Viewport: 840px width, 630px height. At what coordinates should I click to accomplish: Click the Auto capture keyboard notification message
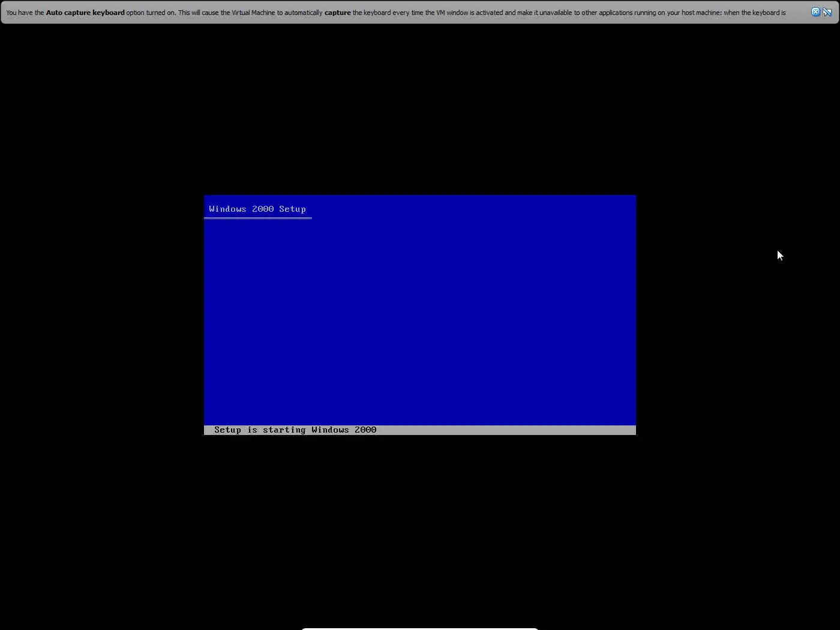(x=396, y=13)
